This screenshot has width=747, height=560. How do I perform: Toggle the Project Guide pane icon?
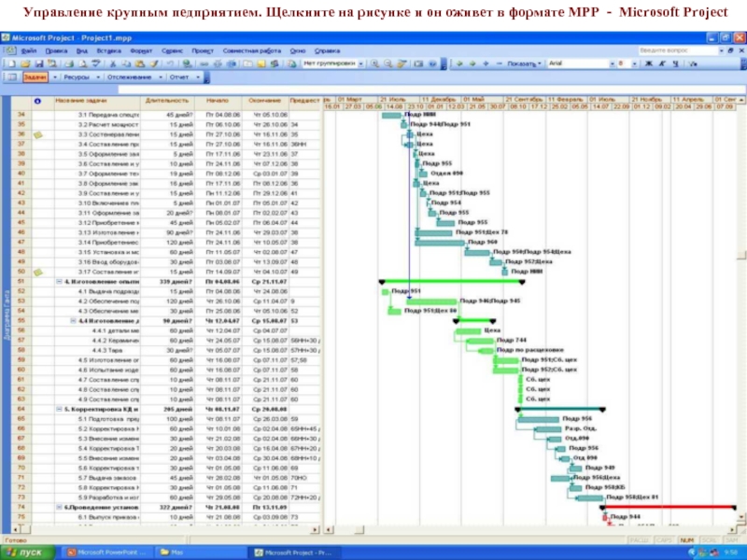pos(12,77)
